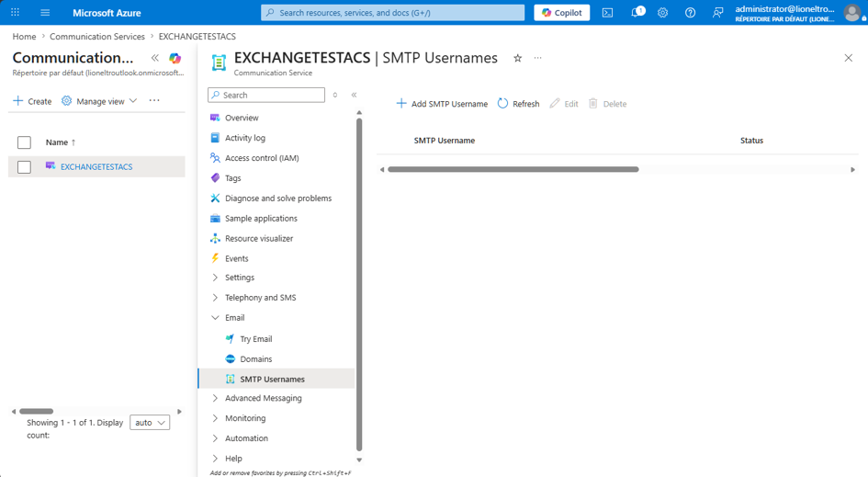Click the resource menu vertical scrollbar

359,284
